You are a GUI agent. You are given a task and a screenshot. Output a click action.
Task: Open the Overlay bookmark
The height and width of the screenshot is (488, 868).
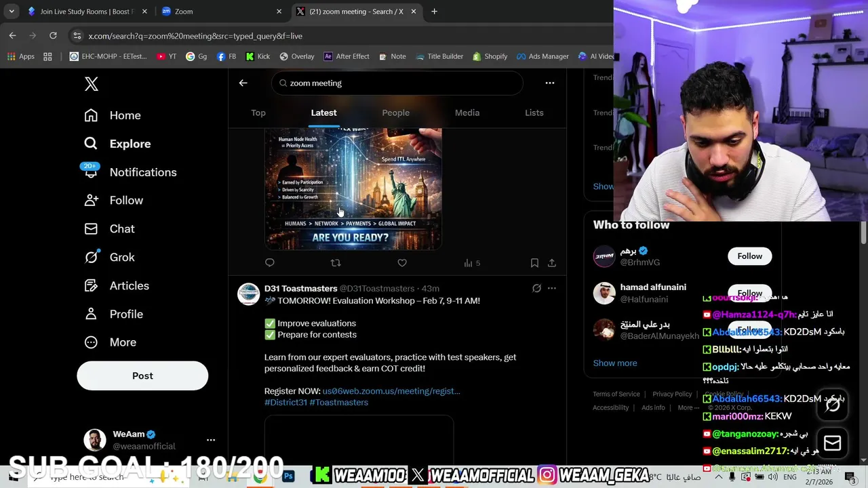(x=297, y=56)
